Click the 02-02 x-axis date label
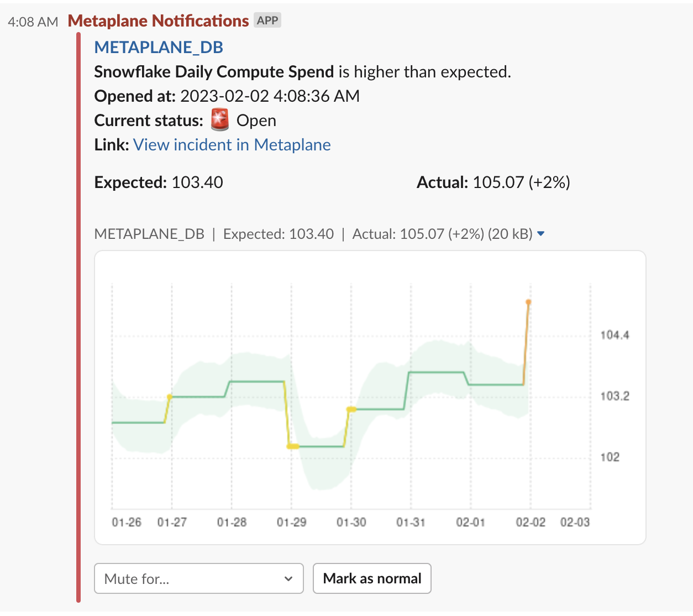Viewport: 693px width, 616px height. point(531,522)
